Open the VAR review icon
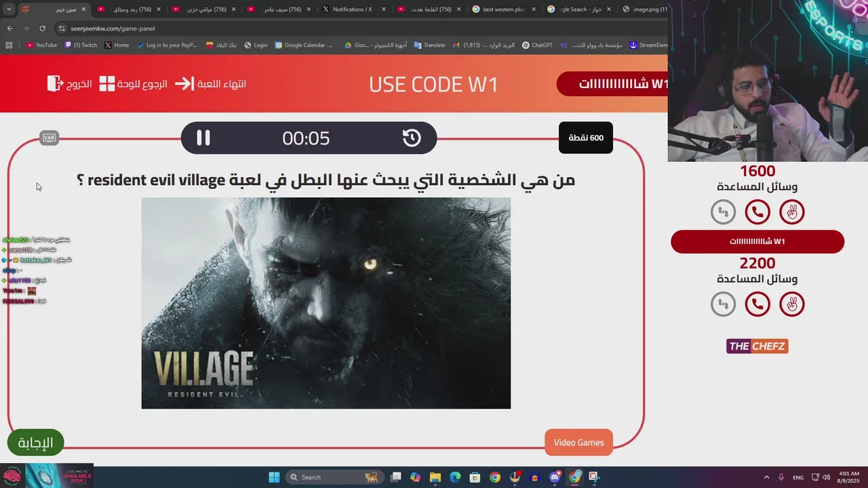 point(49,138)
